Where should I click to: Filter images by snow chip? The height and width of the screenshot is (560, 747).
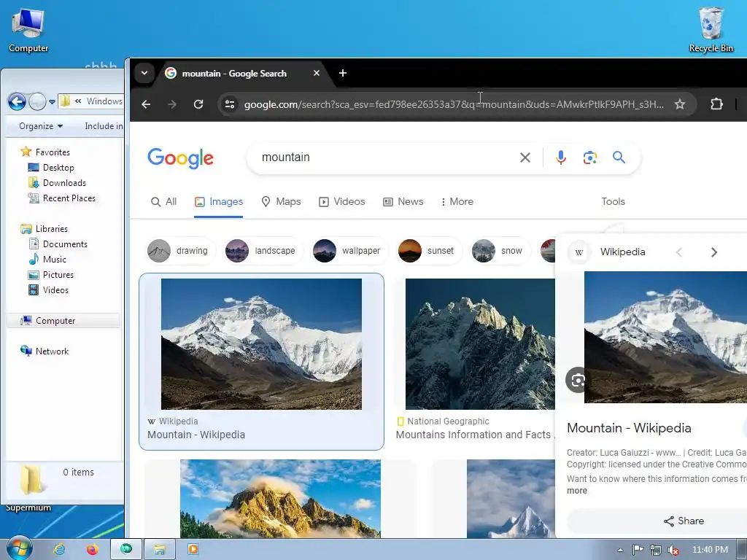click(x=500, y=251)
